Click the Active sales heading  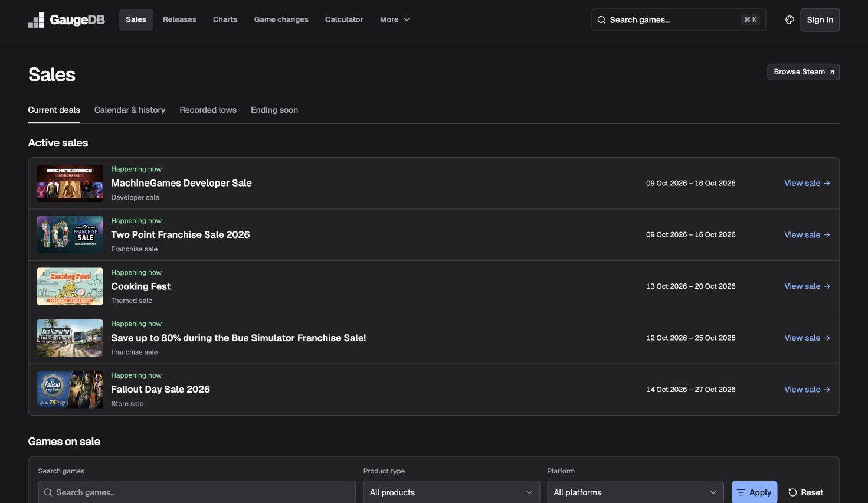58,143
